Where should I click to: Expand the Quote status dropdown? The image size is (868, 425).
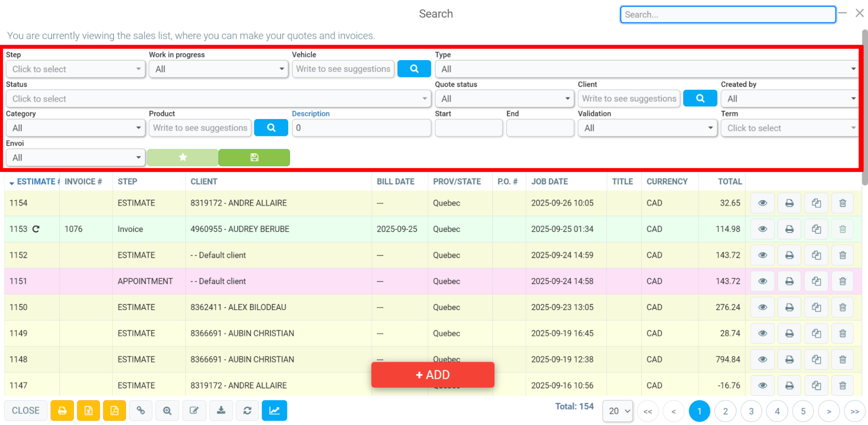click(x=504, y=98)
